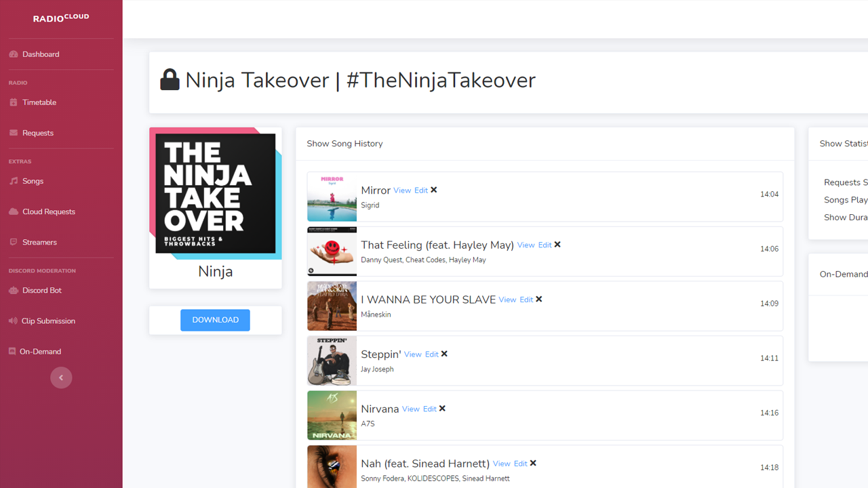Open On-Demand from sidebar menu
Screen dimensions: 868x488
click(x=40, y=351)
